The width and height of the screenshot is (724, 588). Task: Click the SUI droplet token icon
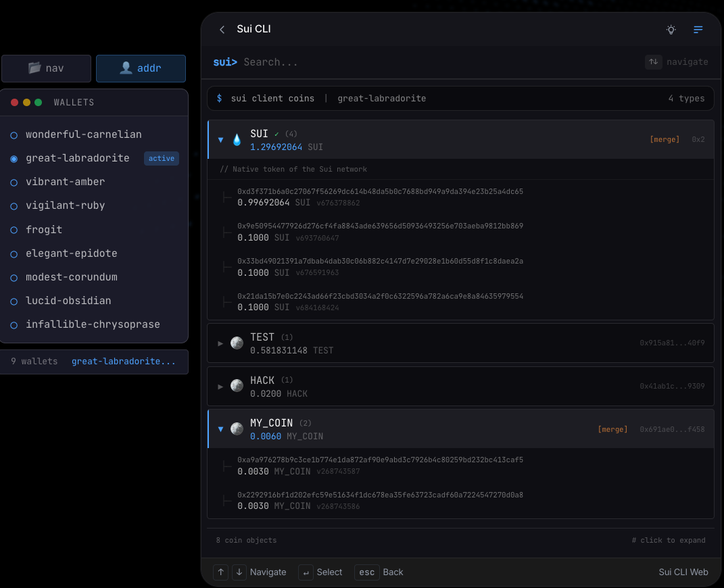coord(237,139)
